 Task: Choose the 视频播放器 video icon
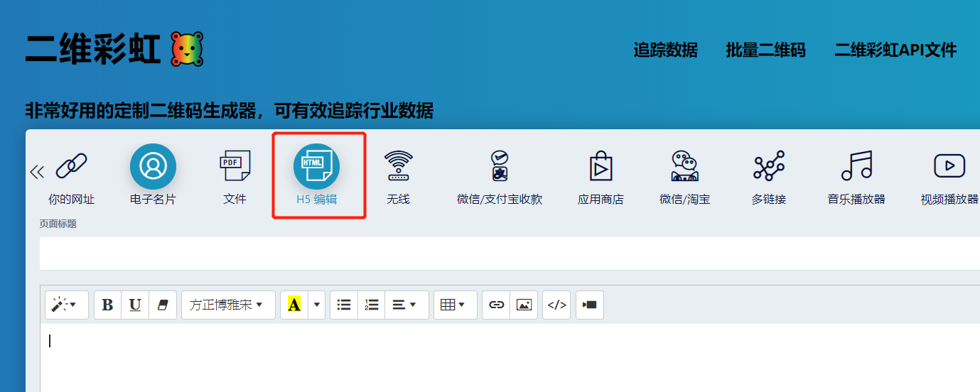tap(949, 167)
